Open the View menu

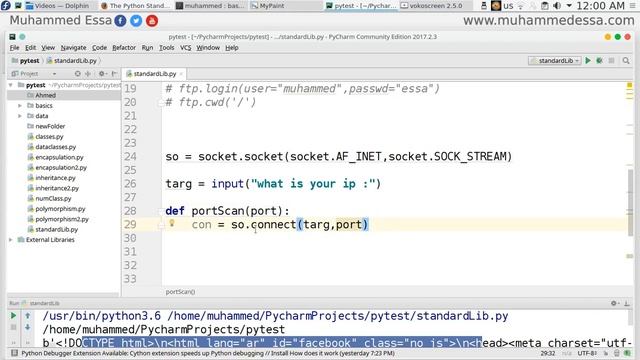point(48,48)
